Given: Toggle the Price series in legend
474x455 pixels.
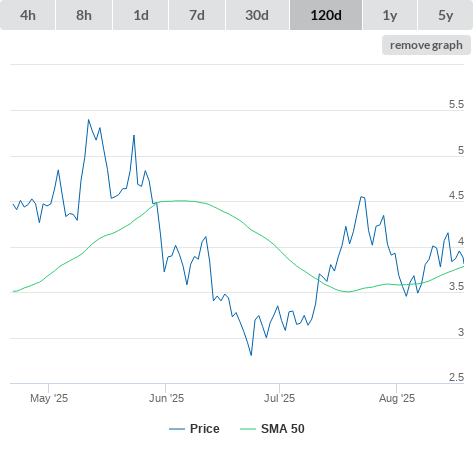Looking at the screenshot, I should click(194, 429).
